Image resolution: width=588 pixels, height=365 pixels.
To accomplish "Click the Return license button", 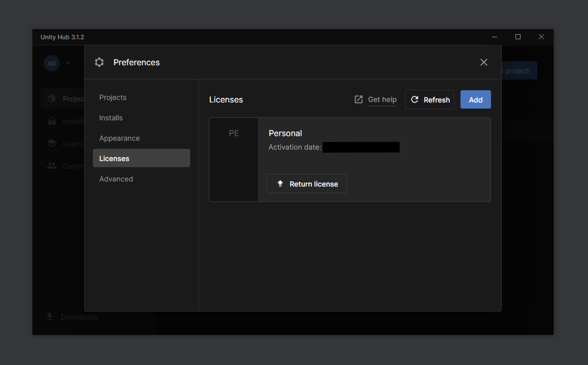I will coord(306,184).
